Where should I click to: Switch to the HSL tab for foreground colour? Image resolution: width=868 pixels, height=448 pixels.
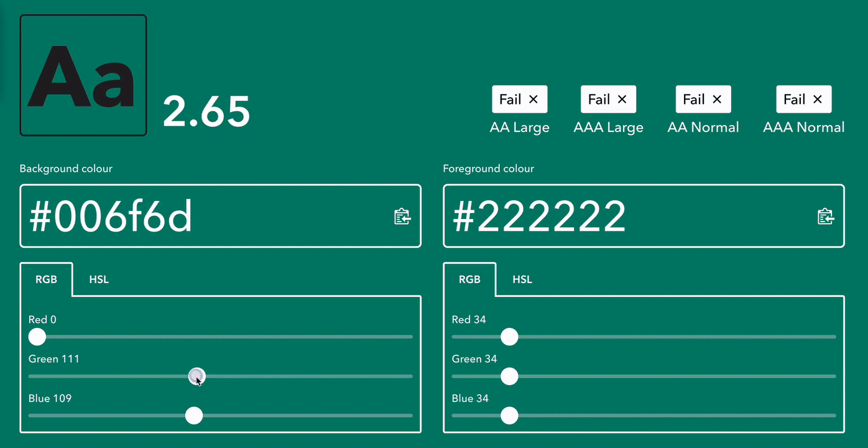pyautogui.click(x=522, y=279)
